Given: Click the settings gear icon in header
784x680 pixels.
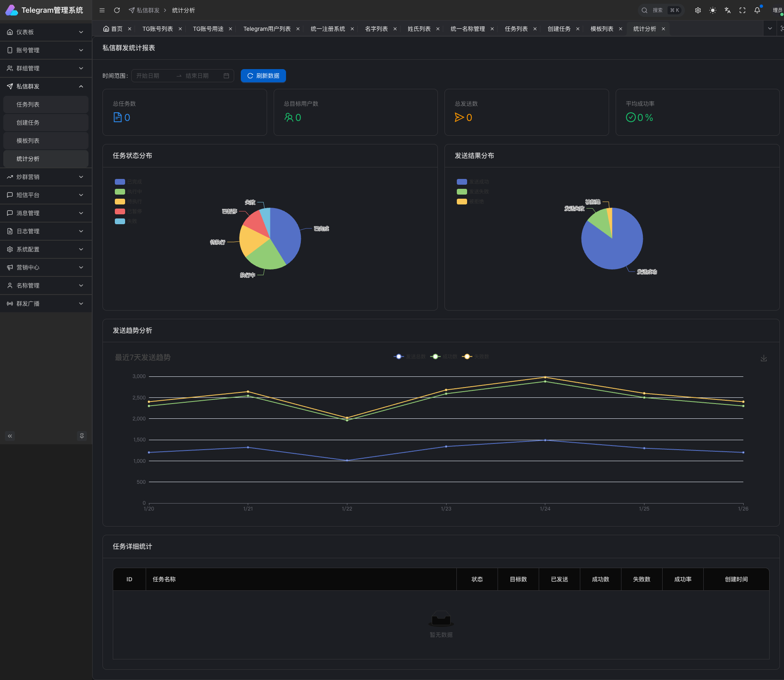Looking at the screenshot, I should tap(698, 10).
